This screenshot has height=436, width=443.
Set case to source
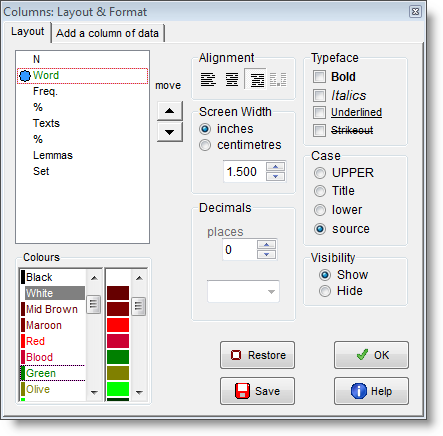pyautogui.click(x=320, y=229)
